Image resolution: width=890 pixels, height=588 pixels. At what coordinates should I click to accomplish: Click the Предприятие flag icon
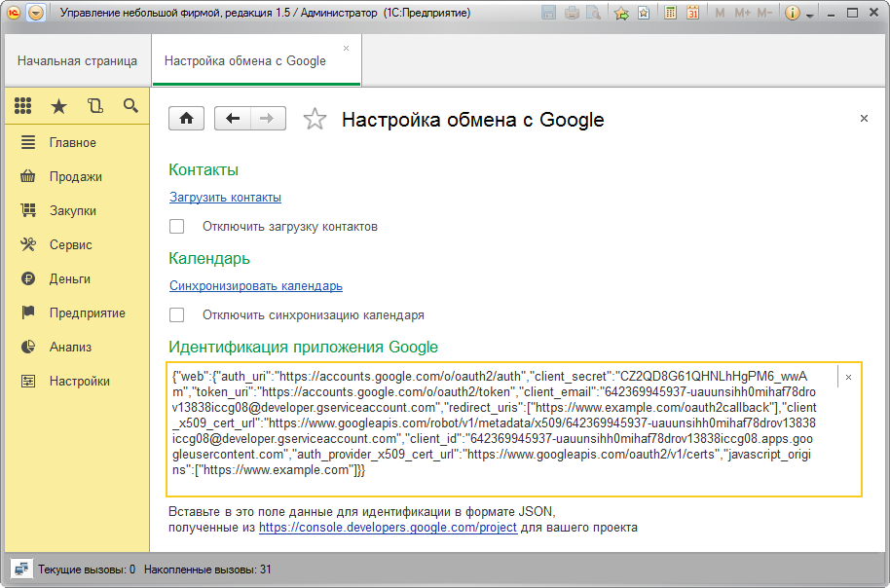(x=28, y=312)
